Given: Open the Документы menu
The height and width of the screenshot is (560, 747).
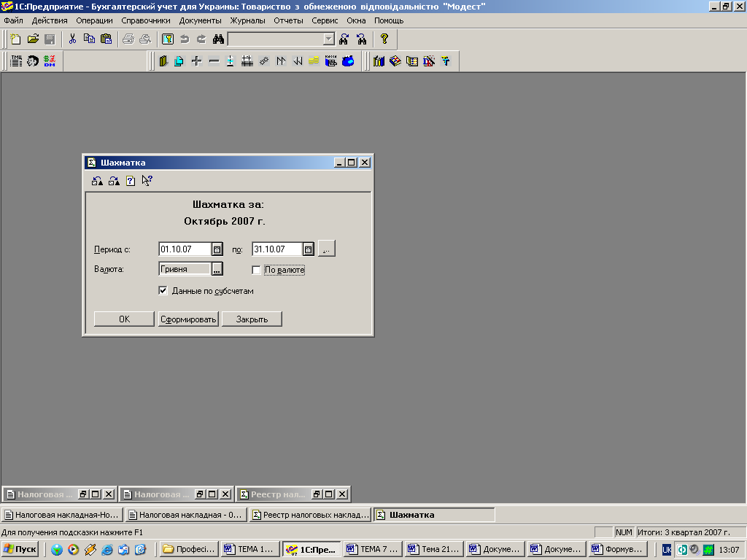Looking at the screenshot, I should (x=200, y=20).
